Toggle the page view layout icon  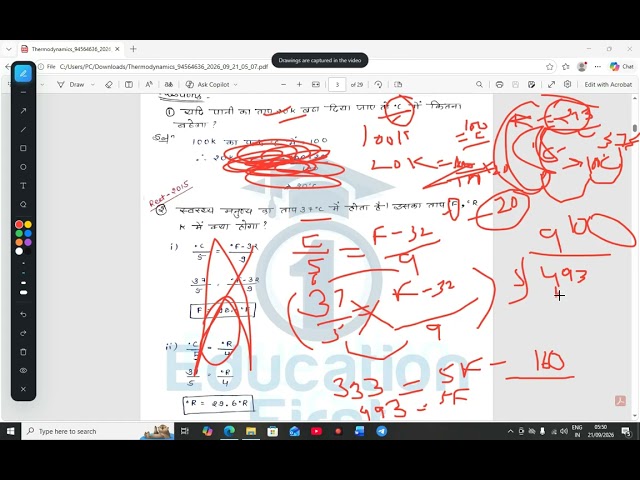pos(398,84)
